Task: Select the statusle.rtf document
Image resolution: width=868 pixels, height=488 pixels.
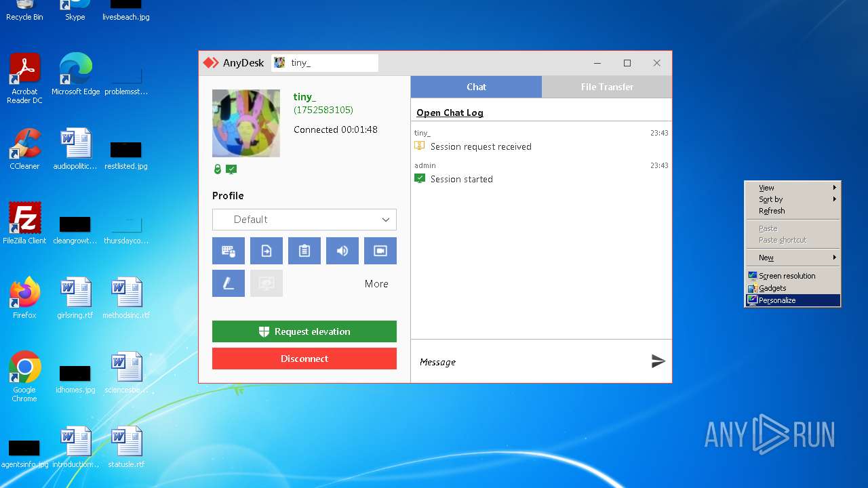Action: [x=126, y=447]
